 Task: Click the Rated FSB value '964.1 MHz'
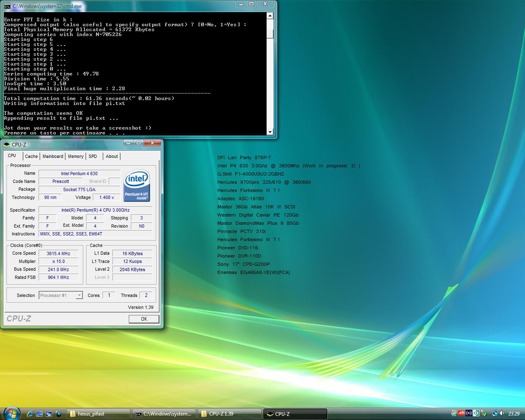pyautogui.click(x=59, y=277)
